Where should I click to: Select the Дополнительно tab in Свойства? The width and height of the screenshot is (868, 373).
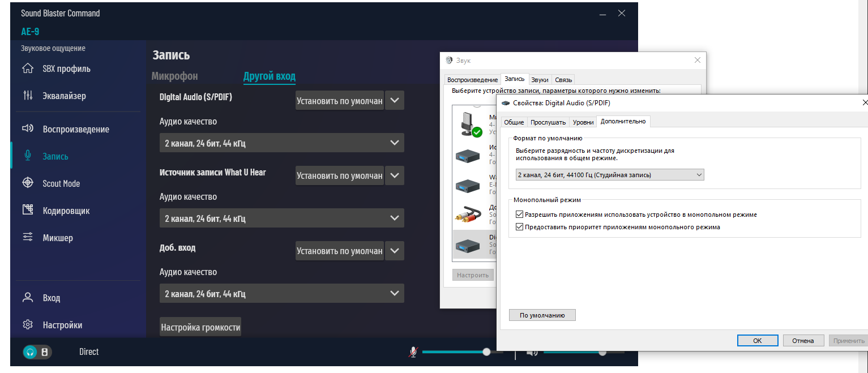pos(623,121)
